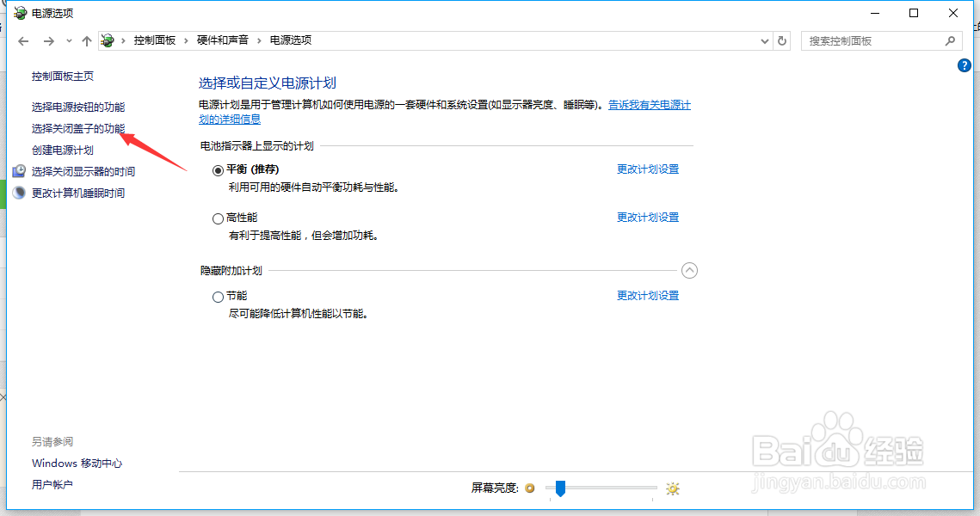Enable the 节能 power plan
Viewport: 980px width, 516px height.
pos(219,295)
